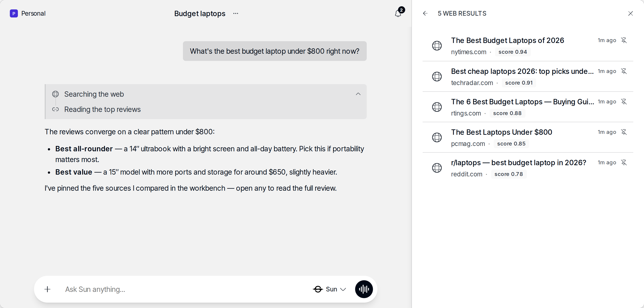Click the user question message bubble
Viewport: 644px width, 308px height.
(275, 51)
